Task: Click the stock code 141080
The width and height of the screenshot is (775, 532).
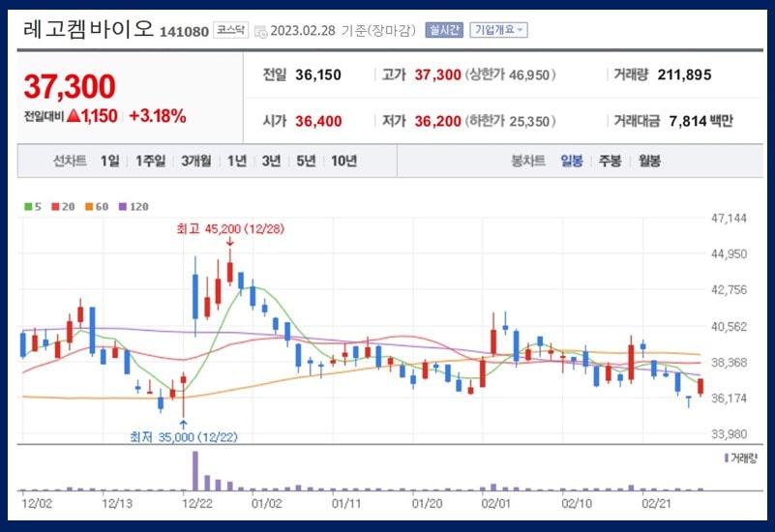Action: [x=185, y=32]
